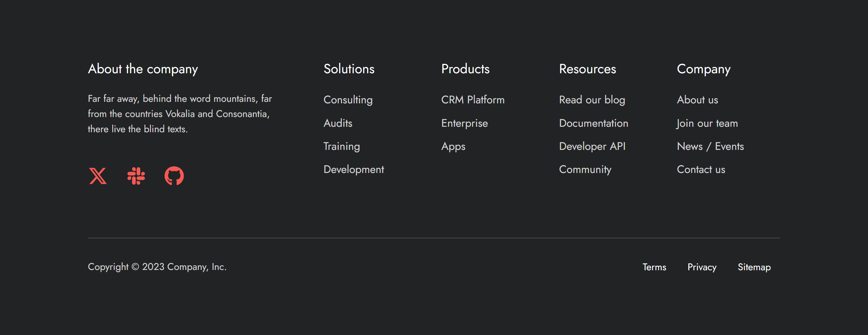Click the Join our team link
The width and height of the screenshot is (868, 335).
click(x=707, y=123)
